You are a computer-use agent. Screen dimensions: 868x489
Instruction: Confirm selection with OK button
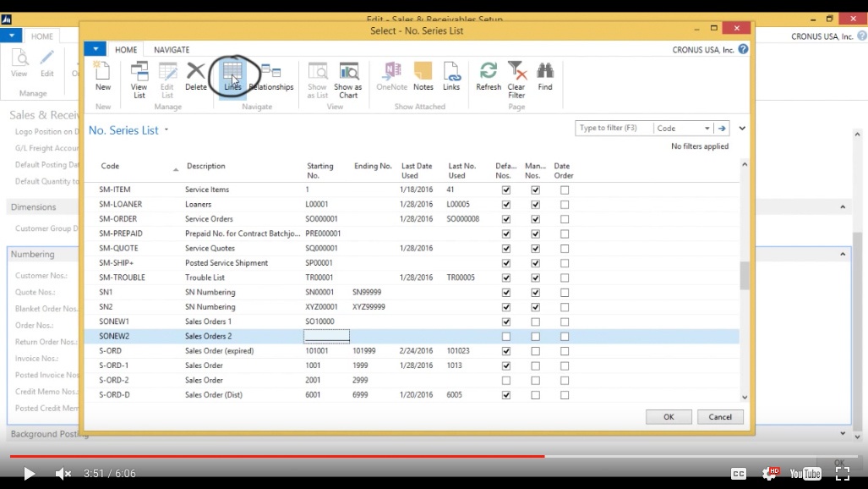[669, 417]
